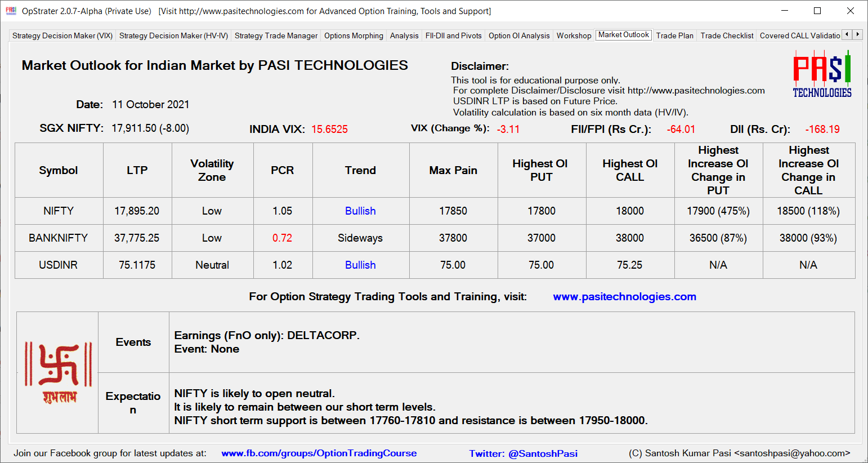Click the 38000 (93%) OI change cell
Image resolution: width=868 pixels, height=463 pixels.
[808, 238]
